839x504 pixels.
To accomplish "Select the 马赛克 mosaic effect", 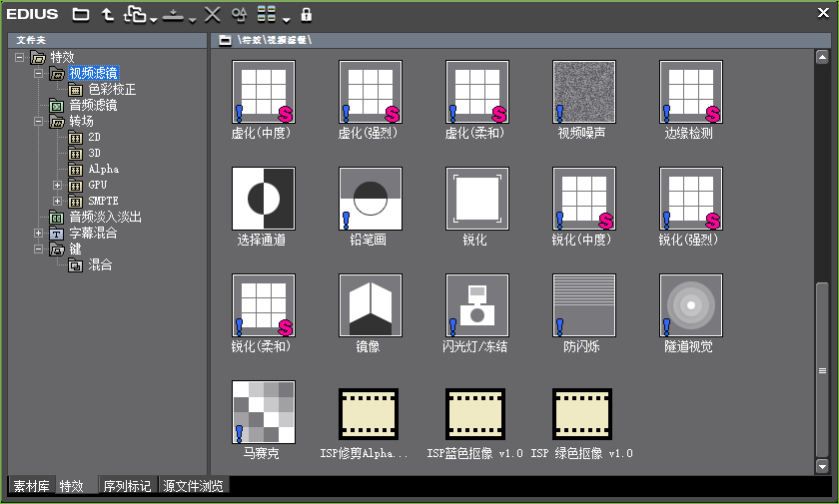I will (x=263, y=411).
